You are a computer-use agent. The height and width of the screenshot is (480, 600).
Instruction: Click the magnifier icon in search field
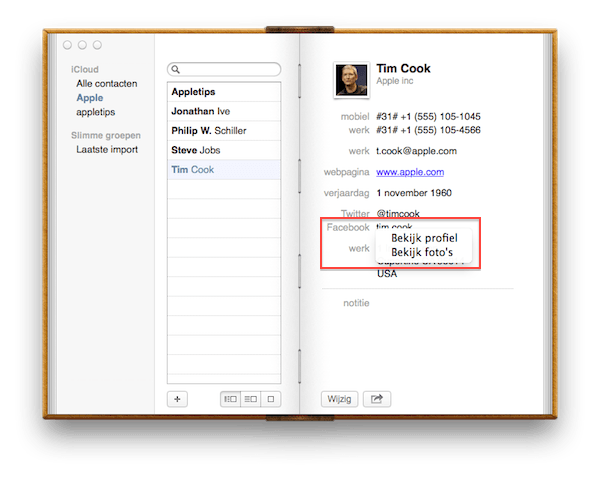click(x=175, y=69)
